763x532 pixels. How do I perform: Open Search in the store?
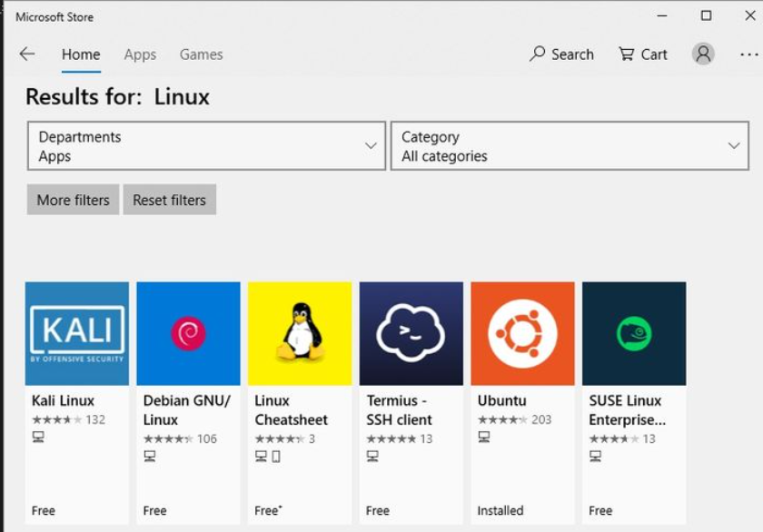(x=561, y=54)
